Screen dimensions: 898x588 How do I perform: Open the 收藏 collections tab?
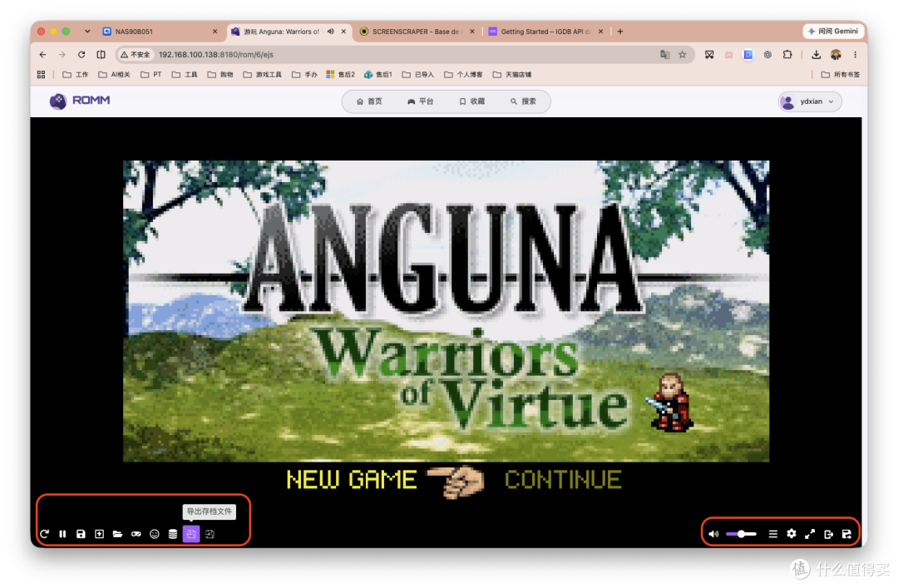(x=472, y=101)
